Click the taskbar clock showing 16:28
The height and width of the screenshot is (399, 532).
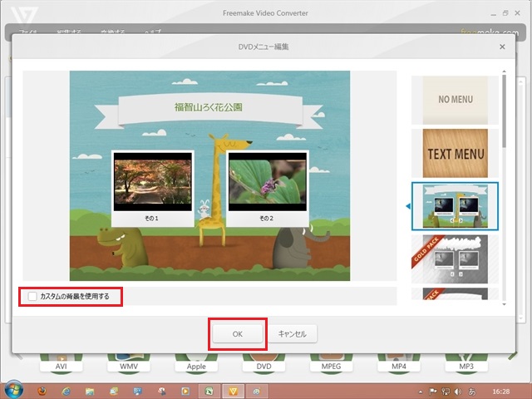tap(501, 390)
